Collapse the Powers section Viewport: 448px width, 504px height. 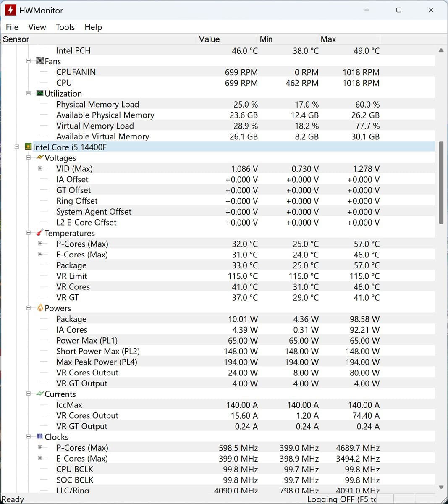click(x=29, y=308)
